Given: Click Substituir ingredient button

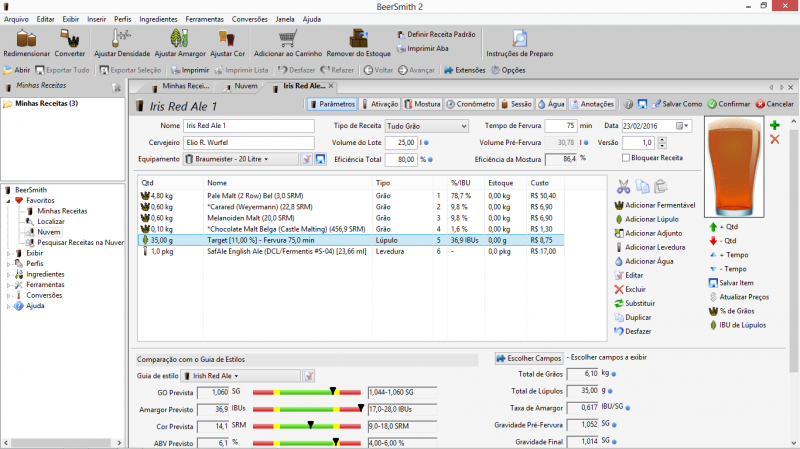Looking at the screenshot, I should [635, 303].
